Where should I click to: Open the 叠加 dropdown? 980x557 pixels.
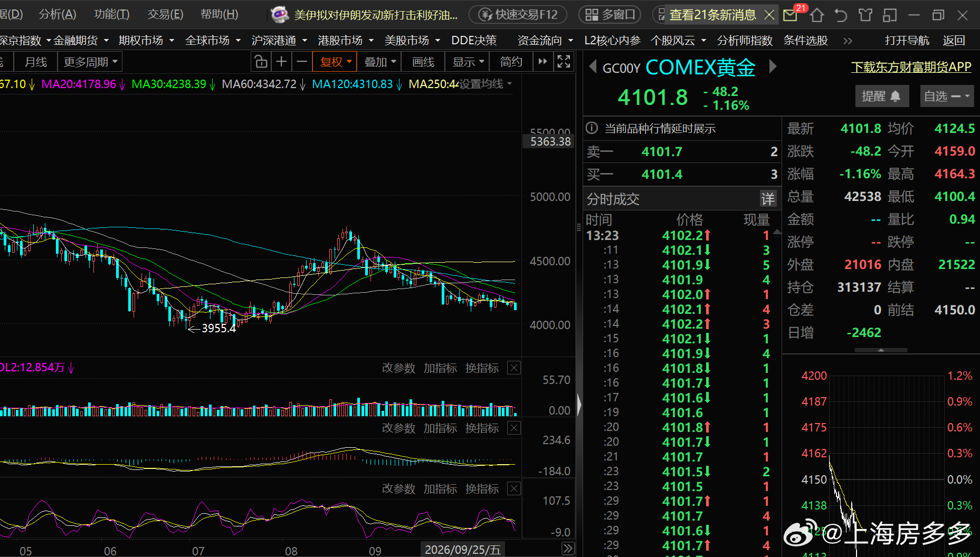point(379,62)
